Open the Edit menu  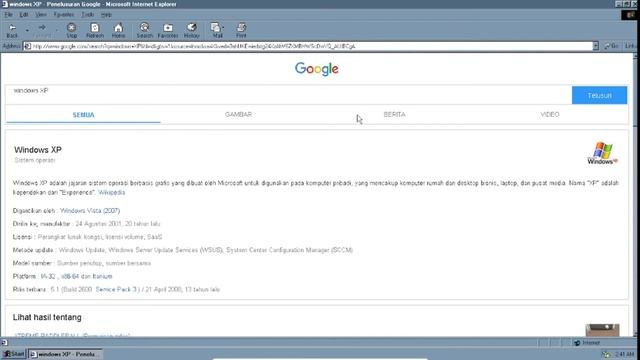click(24, 15)
